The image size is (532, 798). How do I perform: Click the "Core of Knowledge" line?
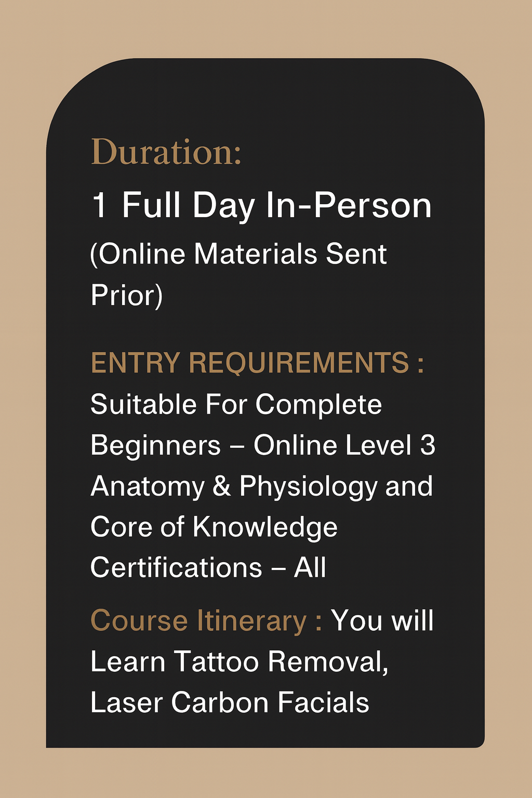coord(214,527)
